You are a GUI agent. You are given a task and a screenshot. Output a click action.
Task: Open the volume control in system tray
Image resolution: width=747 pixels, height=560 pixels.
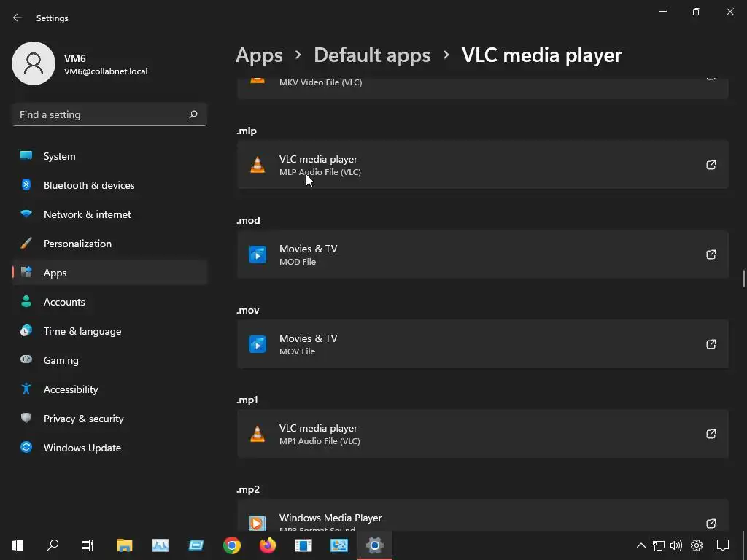click(676, 545)
